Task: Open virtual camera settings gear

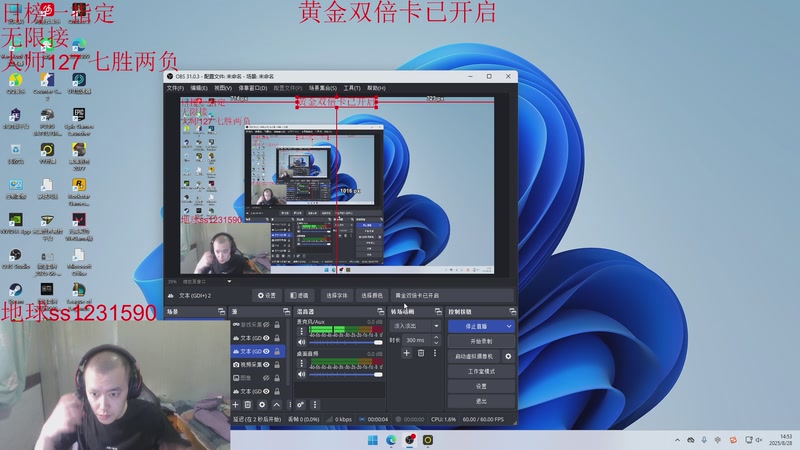Action: click(508, 356)
